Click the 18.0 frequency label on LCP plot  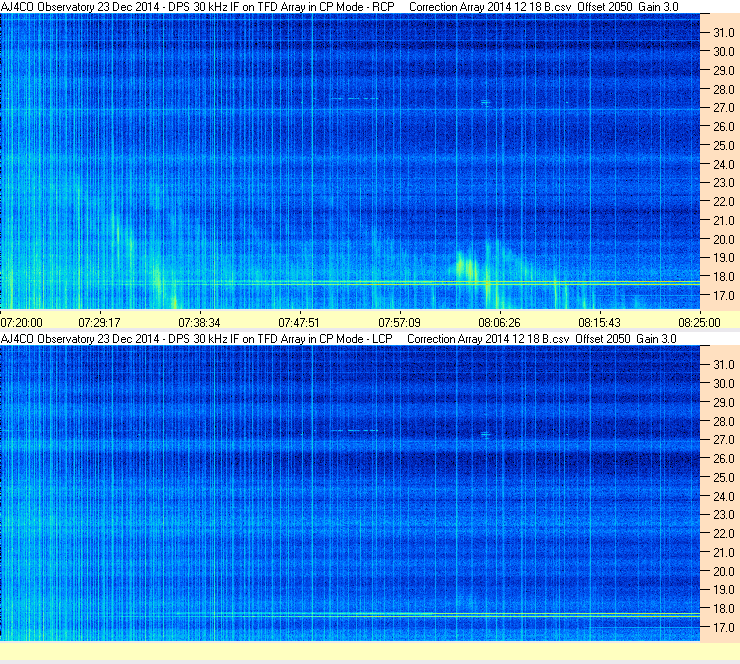(x=723, y=608)
